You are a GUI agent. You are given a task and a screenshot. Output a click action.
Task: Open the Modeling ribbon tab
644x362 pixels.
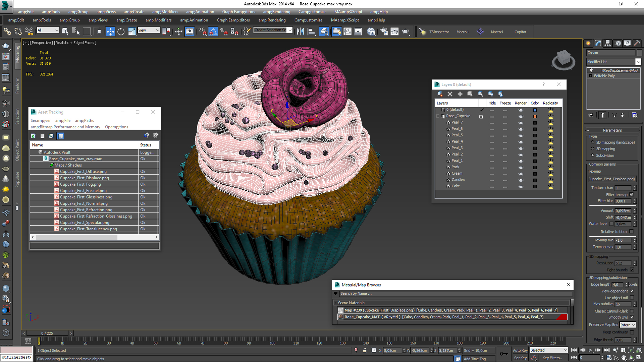17,54
